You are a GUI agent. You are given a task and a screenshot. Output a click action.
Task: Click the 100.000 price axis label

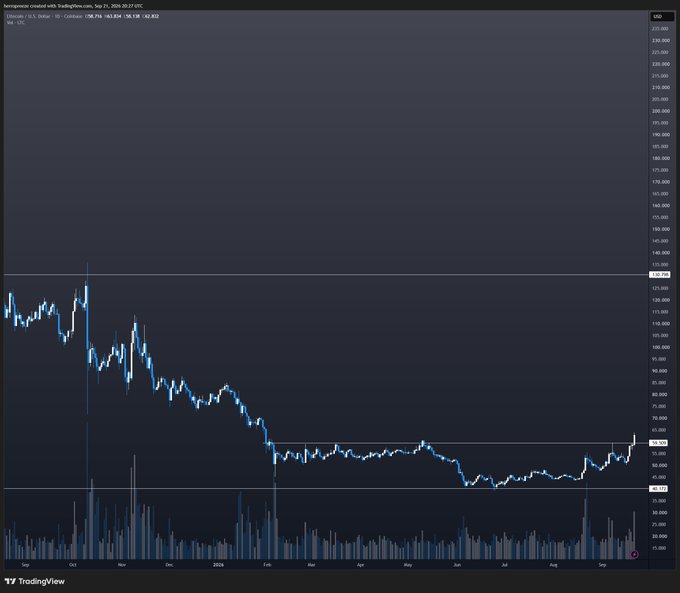[x=660, y=347]
